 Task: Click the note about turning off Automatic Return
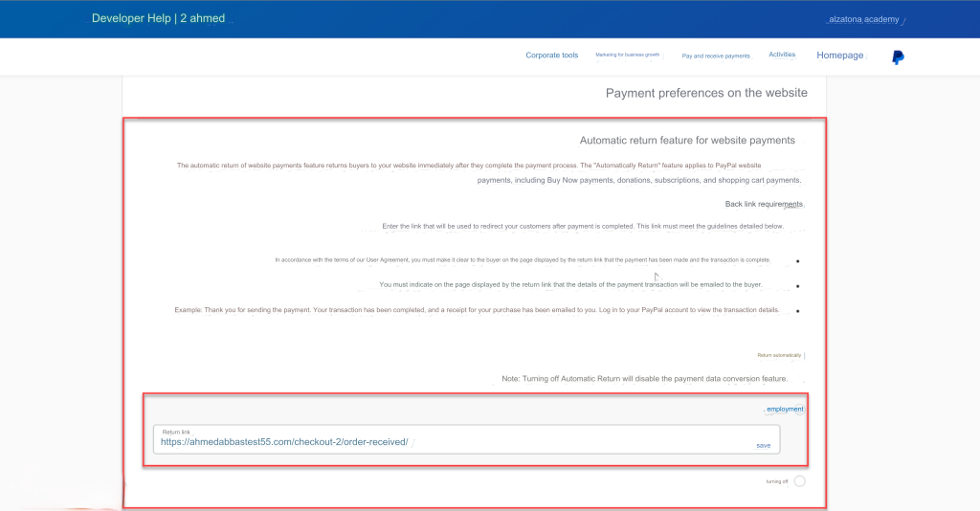644,379
